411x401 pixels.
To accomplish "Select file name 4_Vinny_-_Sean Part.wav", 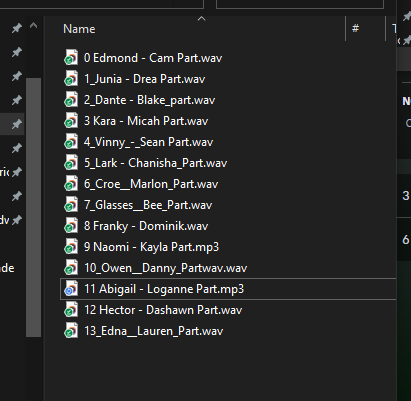I will coord(148,142).
